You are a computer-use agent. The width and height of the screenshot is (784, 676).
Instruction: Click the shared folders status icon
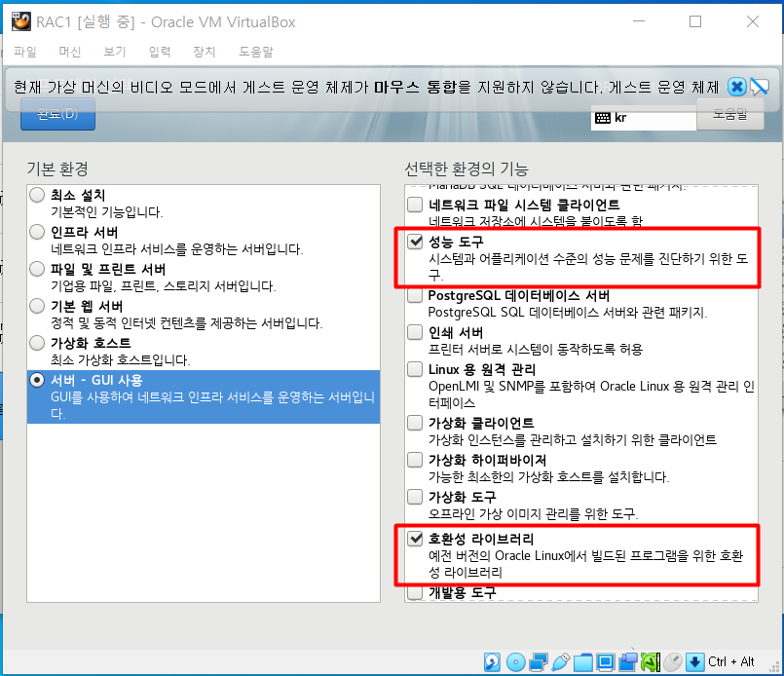click(583, 662)
